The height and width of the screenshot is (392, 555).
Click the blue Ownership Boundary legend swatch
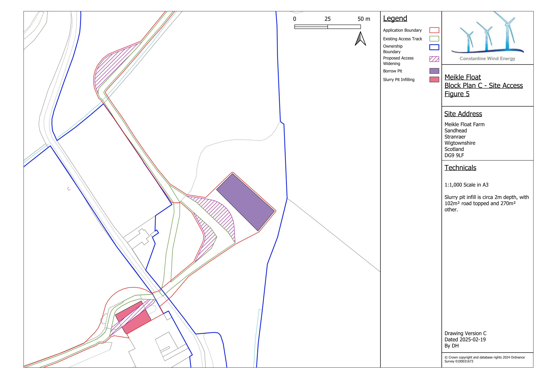[434, 47]
